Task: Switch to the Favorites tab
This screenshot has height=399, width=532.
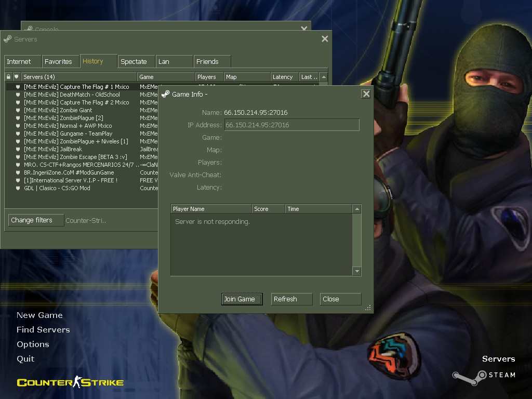Action: pos(61,61)
